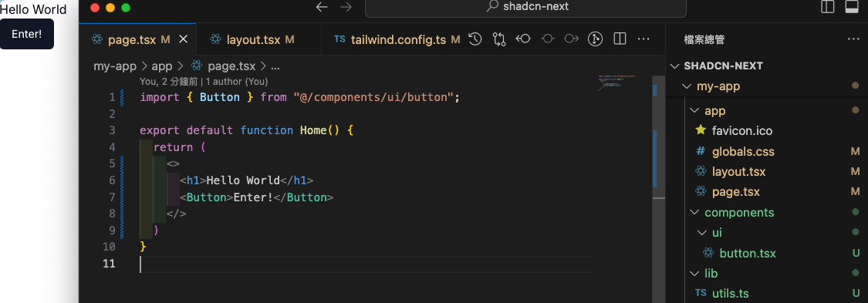Click the shadcn-next command center search
Viewport: 868px width, 303px height.
(525, 7)
